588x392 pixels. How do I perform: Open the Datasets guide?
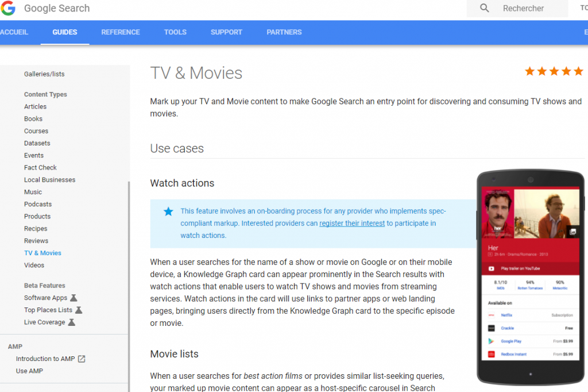point(37,143)
